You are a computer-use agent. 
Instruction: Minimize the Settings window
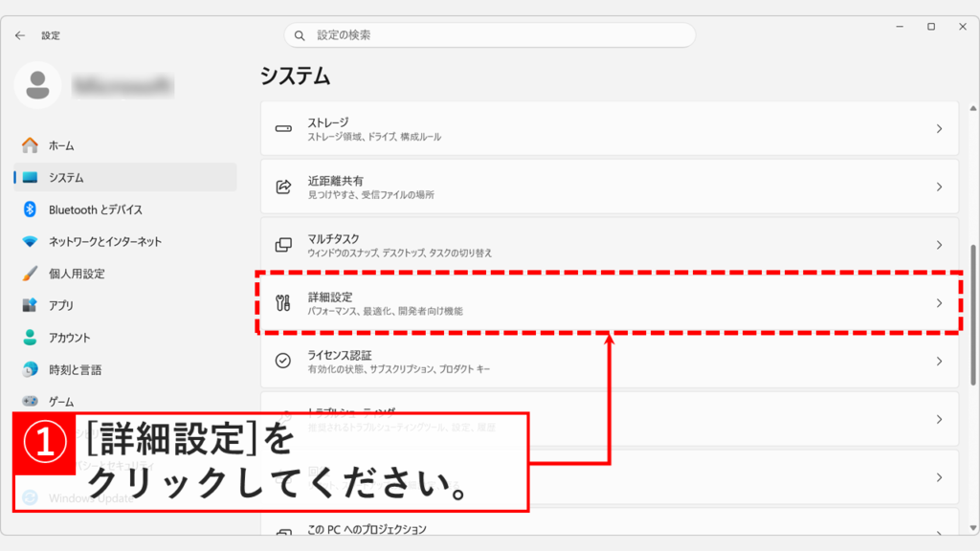coord(900,27)
